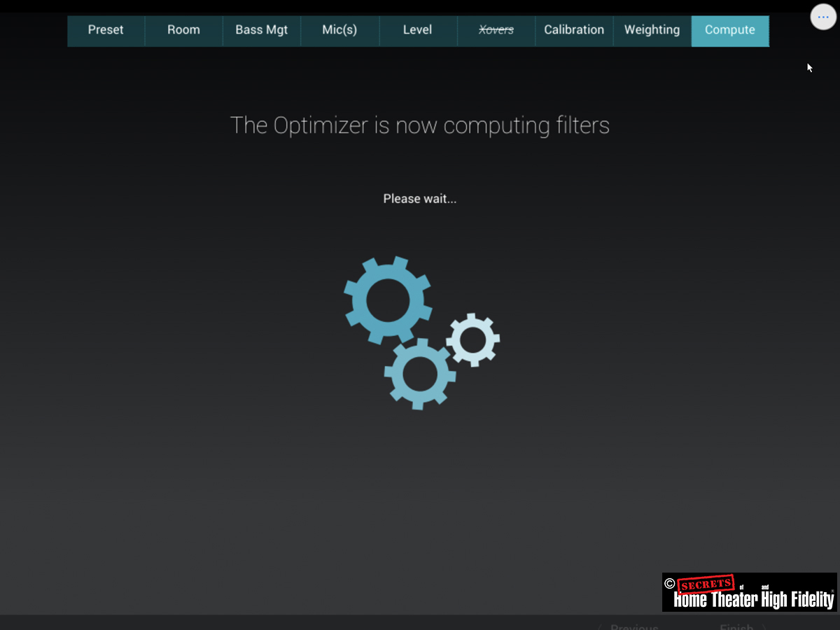Click the large blue gear icon
840x630 pixels.
[x=387, y=300]
